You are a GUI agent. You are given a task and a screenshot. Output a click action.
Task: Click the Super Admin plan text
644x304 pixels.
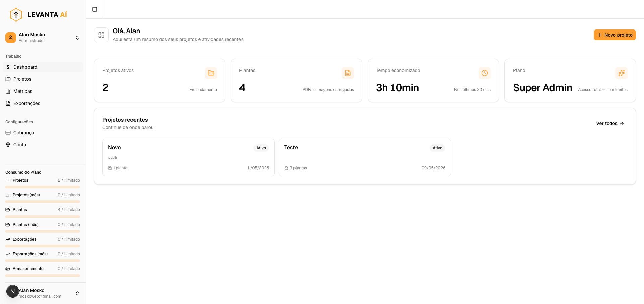pos(542,88)
